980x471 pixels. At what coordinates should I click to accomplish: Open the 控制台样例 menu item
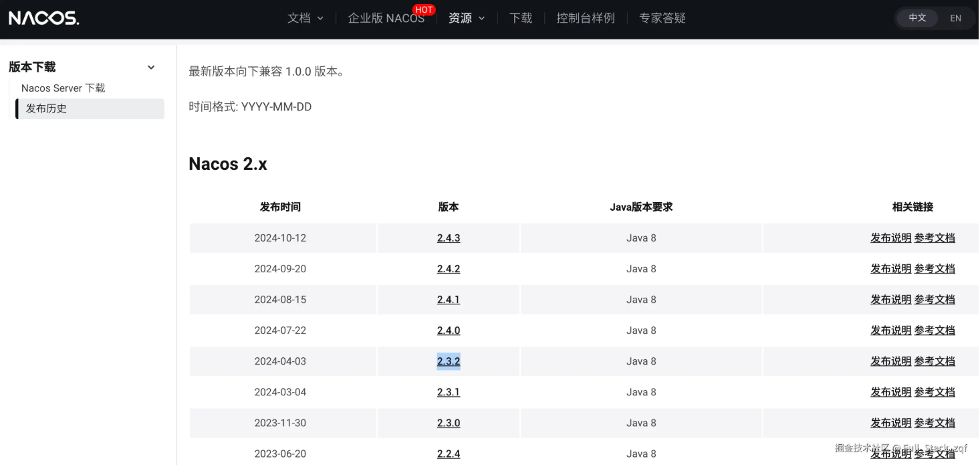586,18
